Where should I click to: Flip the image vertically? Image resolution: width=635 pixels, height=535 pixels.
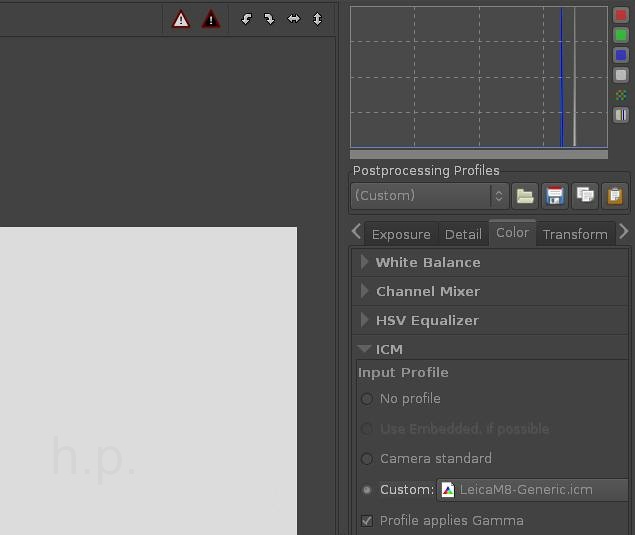[318, 19]
